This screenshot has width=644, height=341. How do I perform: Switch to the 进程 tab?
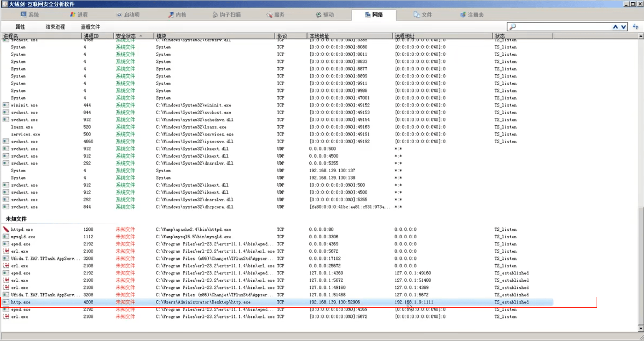[x=79, y=14]
